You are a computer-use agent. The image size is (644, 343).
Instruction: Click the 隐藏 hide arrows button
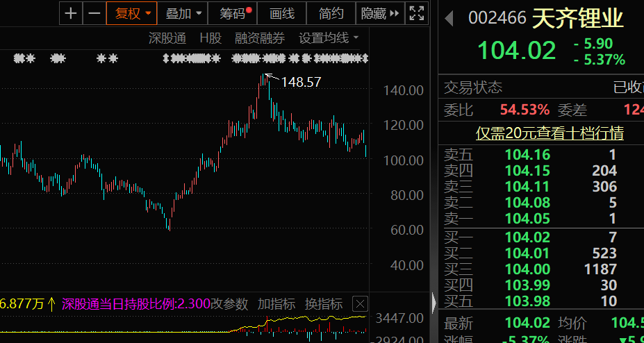381,12
